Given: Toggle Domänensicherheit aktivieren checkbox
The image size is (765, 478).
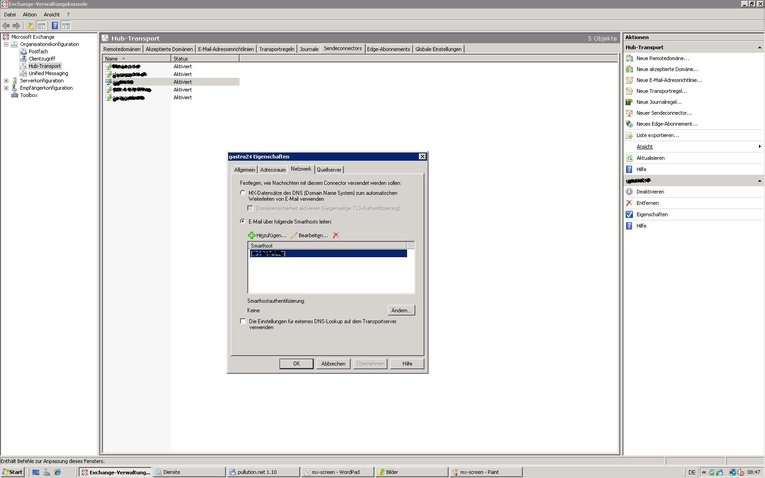Looking at the screenshot, I should pyautogui.click(x=250, y=208).
